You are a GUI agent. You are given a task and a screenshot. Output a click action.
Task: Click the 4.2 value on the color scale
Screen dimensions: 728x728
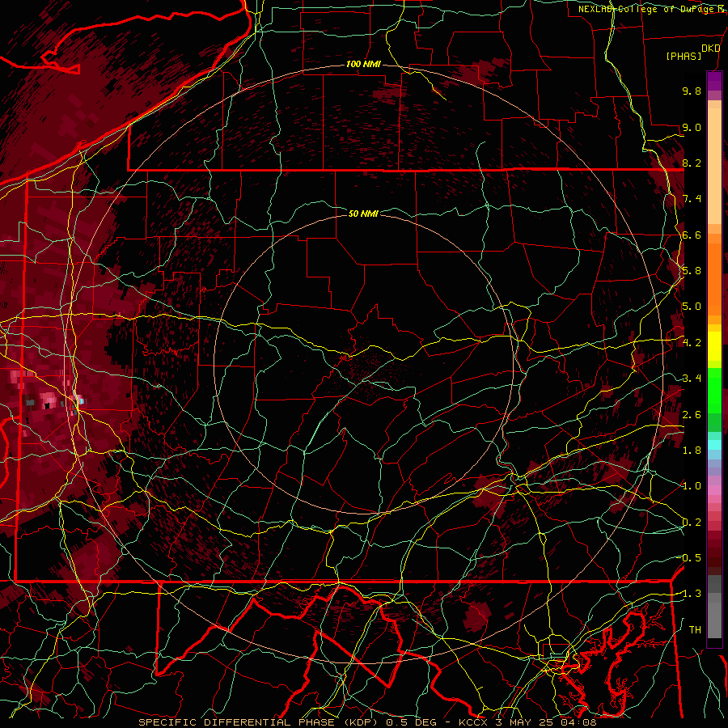tap(692, 343)
